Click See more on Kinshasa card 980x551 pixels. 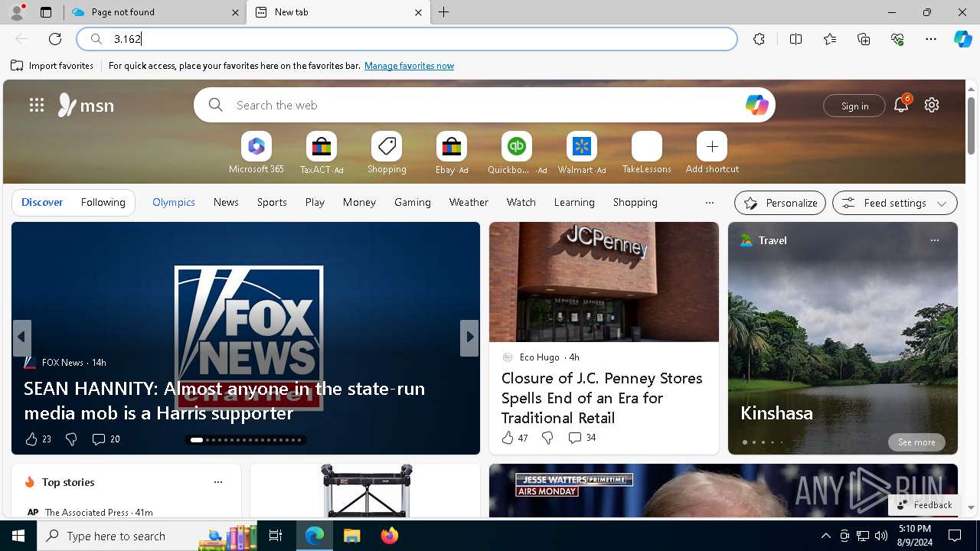[916, 442]
